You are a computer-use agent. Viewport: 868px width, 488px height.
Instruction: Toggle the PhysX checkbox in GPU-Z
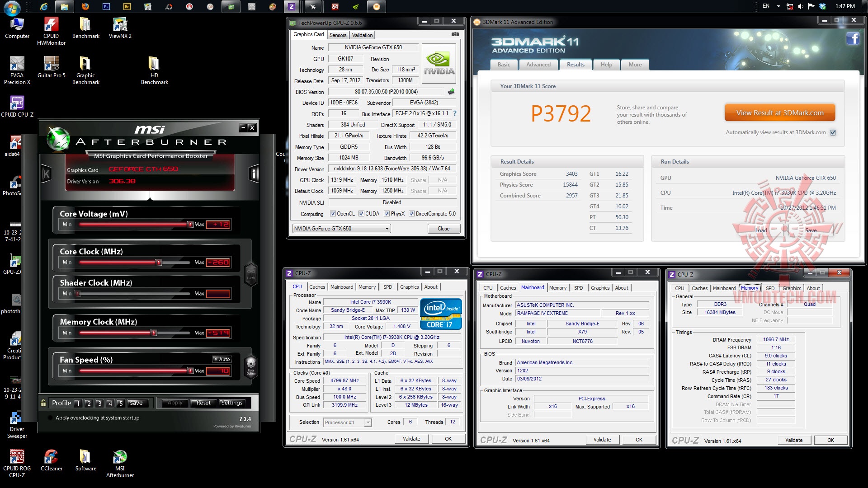(x=387, y=214)
